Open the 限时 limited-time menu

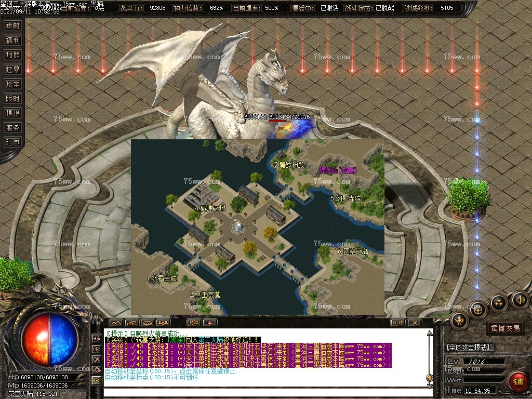tap(13, 99)
